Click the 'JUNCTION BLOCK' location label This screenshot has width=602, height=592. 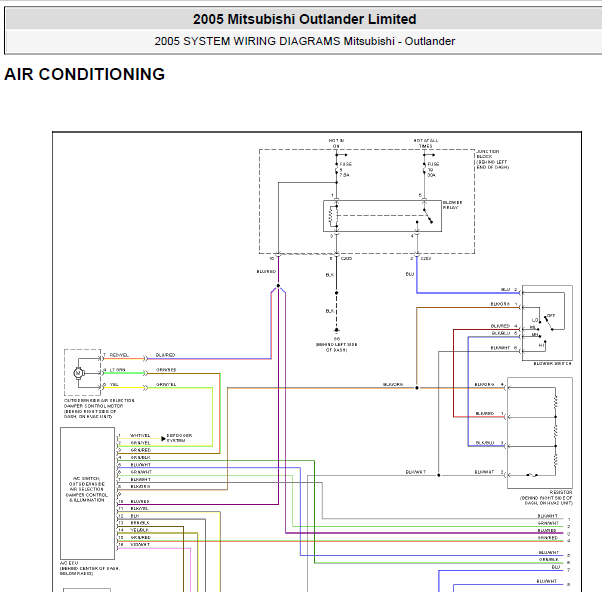[492, 159]
